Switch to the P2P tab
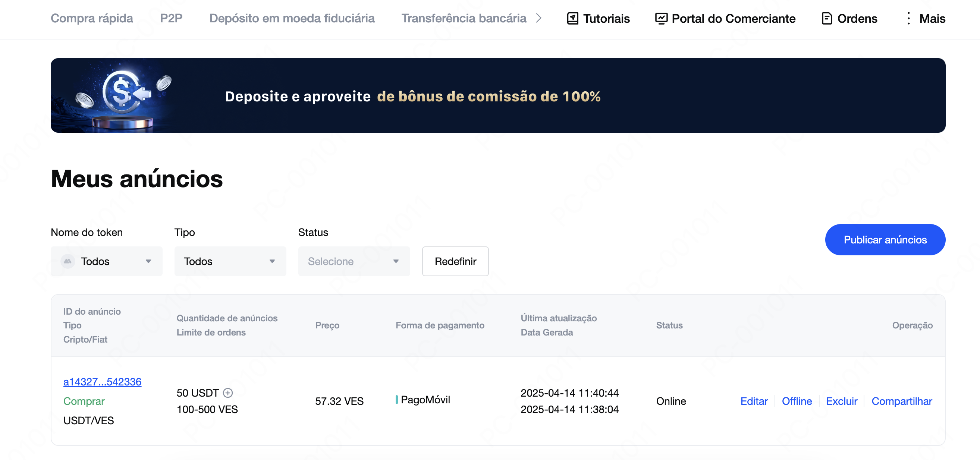This screenshot has height=460, width=980. click(171, 18)
